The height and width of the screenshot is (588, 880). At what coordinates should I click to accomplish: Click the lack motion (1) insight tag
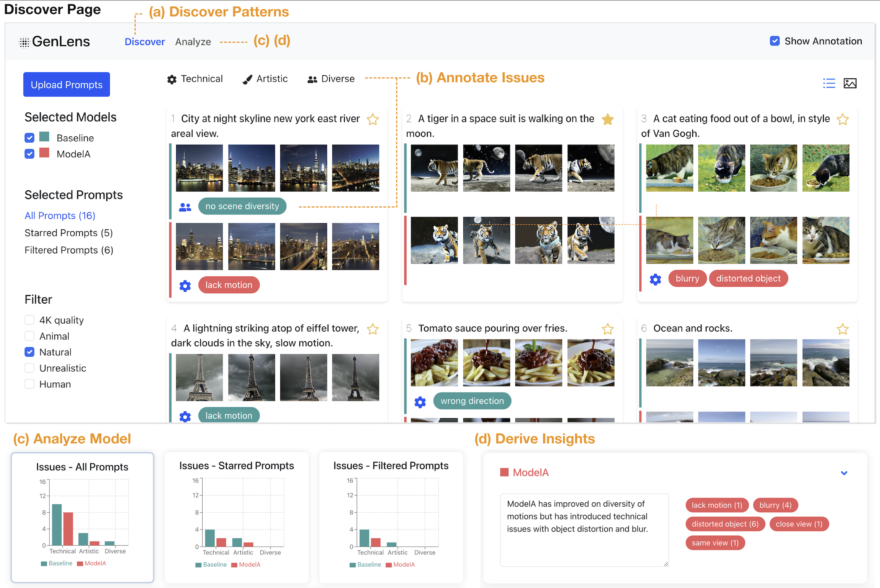pos(717,505)
